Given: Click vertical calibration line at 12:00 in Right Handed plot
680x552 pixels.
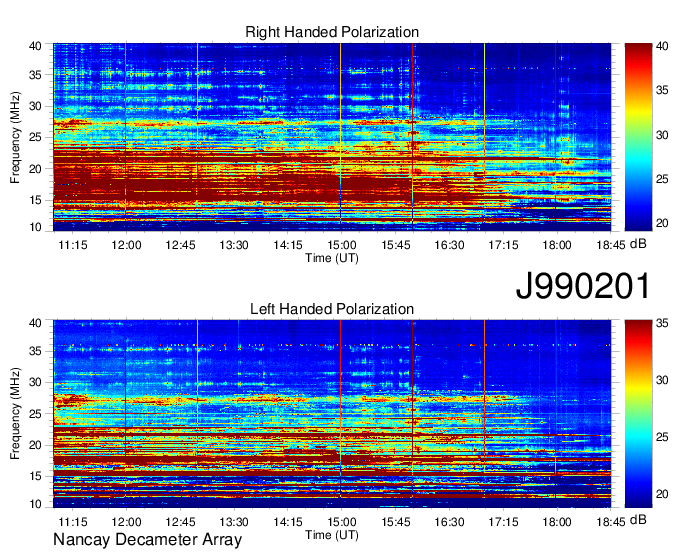Looking at the screenshot, I should point(126,137).
